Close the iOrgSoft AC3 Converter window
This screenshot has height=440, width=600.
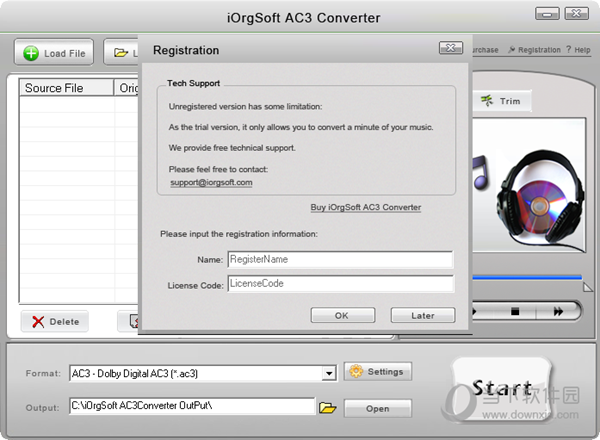(576, 14)
